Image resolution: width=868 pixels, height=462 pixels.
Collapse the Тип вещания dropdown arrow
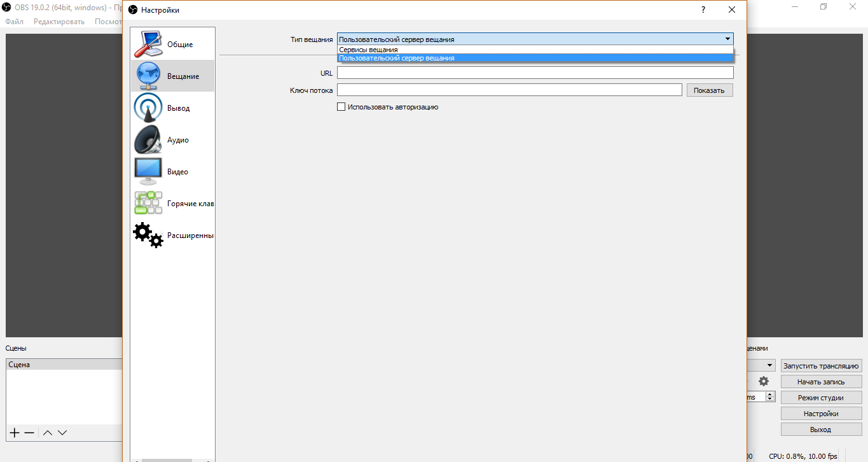point(727,39)
